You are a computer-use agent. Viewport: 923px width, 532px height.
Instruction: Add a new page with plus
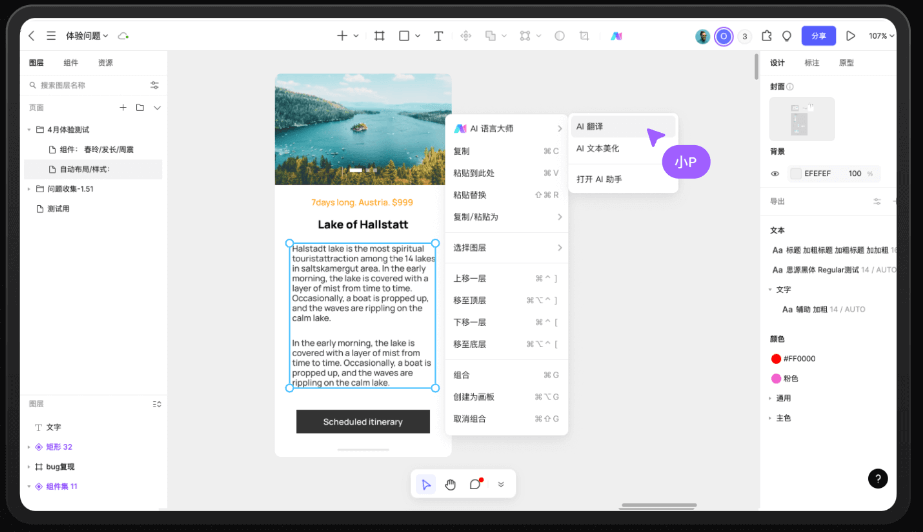pos(123,108)
